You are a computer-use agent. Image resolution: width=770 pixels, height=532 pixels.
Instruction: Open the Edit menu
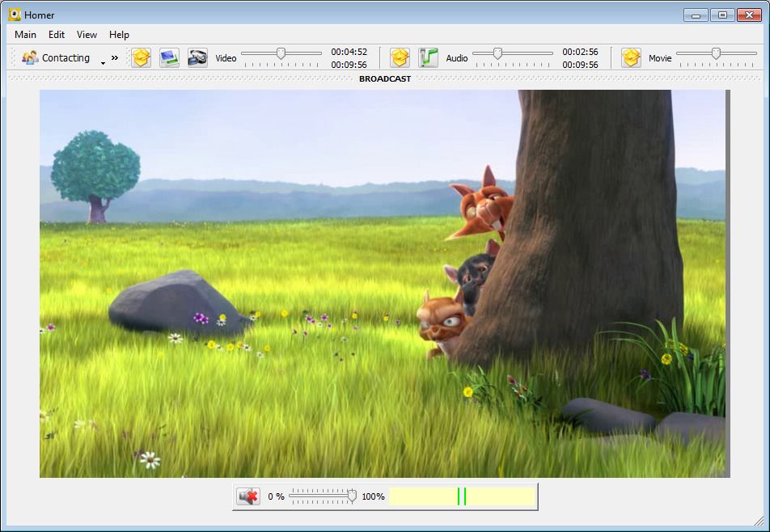(x=55, y=35)
